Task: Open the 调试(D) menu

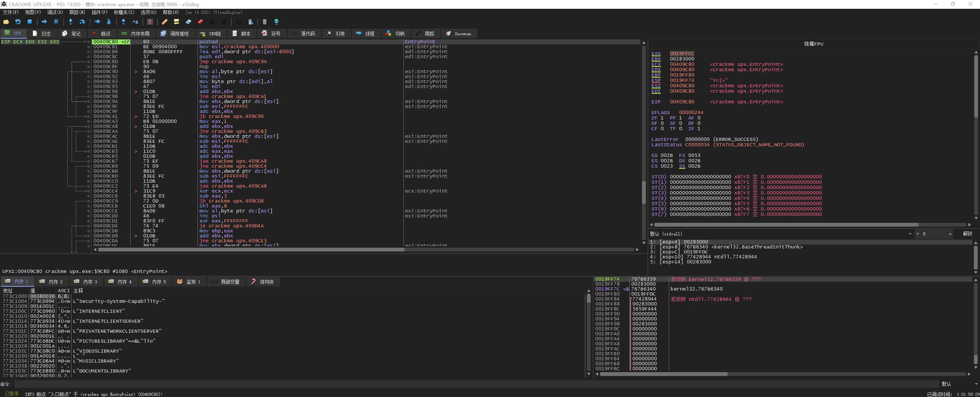Action: (x=55, y=12)
